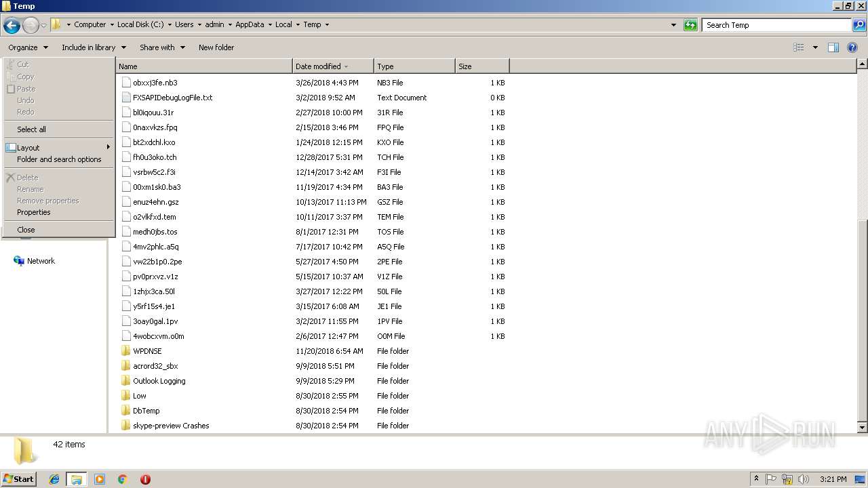Click the volume speaker tray icon
The image size is (868, 488).
[x=804, y=479]
